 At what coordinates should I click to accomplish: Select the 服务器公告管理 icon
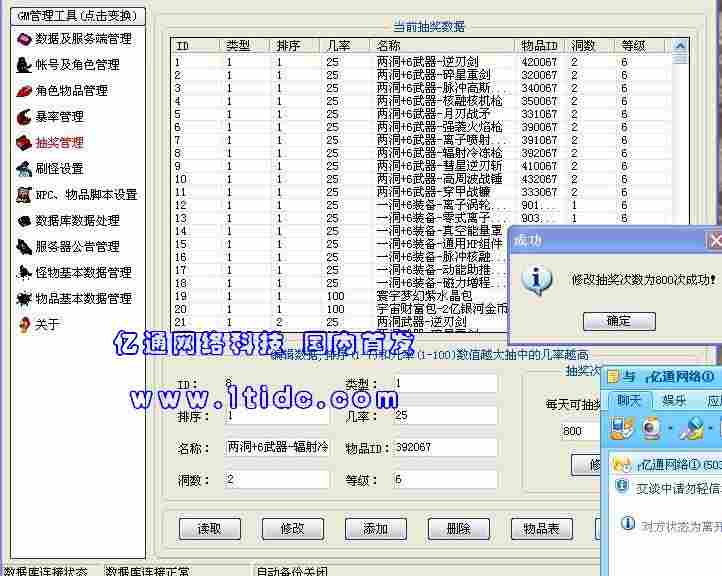(24, 247)
